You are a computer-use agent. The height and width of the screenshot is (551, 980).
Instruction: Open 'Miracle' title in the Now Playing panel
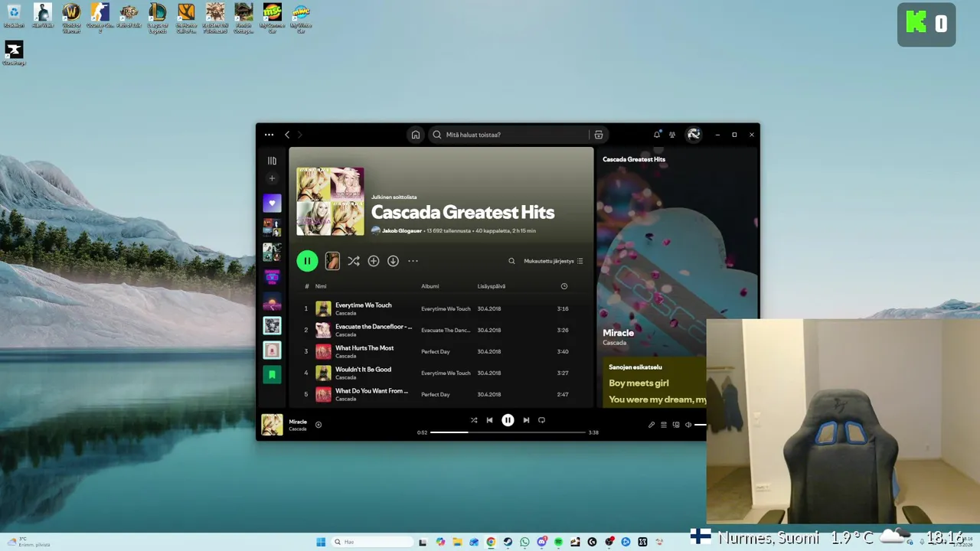618,333
